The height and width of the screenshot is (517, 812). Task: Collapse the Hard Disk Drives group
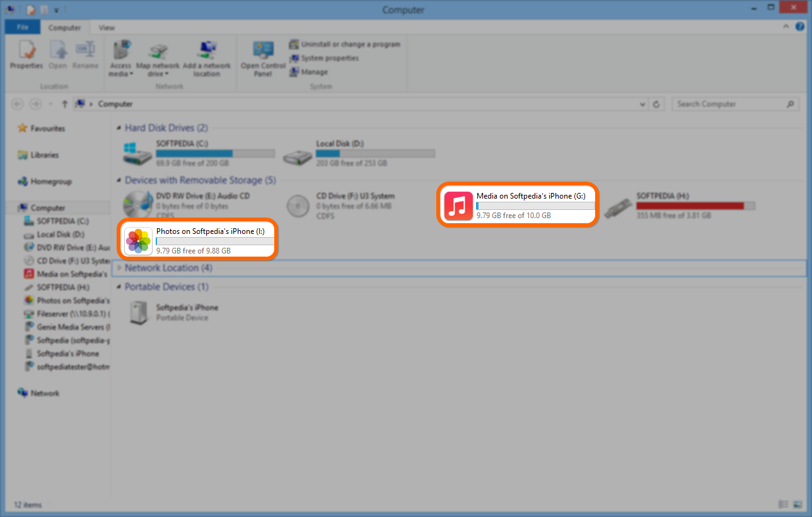click(119, 128)
